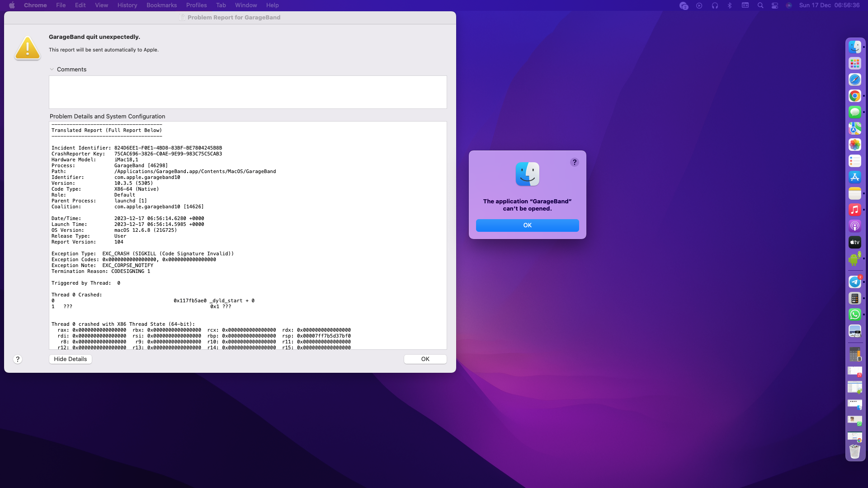Click Hide Details button in crash report
Screen dimensions: 868x488
tap(71, 359)
